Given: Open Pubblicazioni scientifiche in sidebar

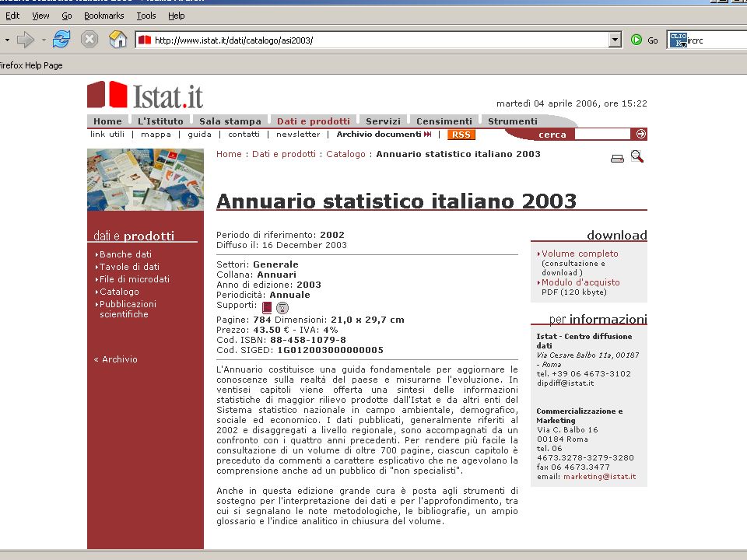Looking at the screenshot, I should coord(128,309).
